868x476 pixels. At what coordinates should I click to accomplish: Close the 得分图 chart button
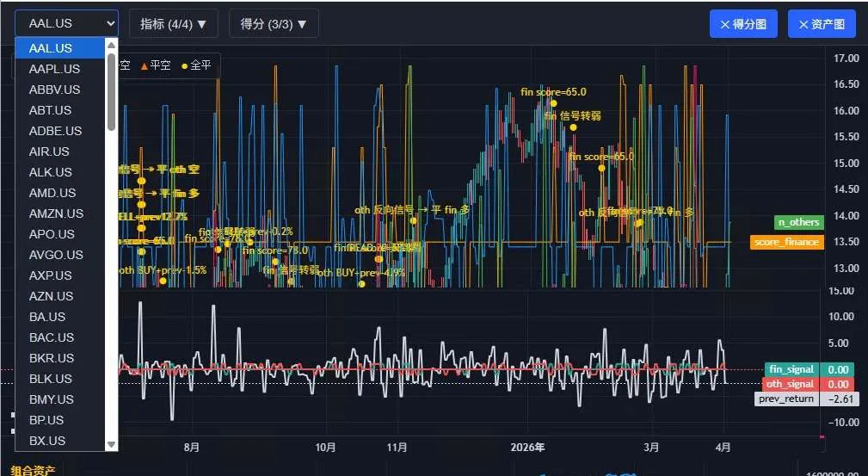click(x=743, y=24)
